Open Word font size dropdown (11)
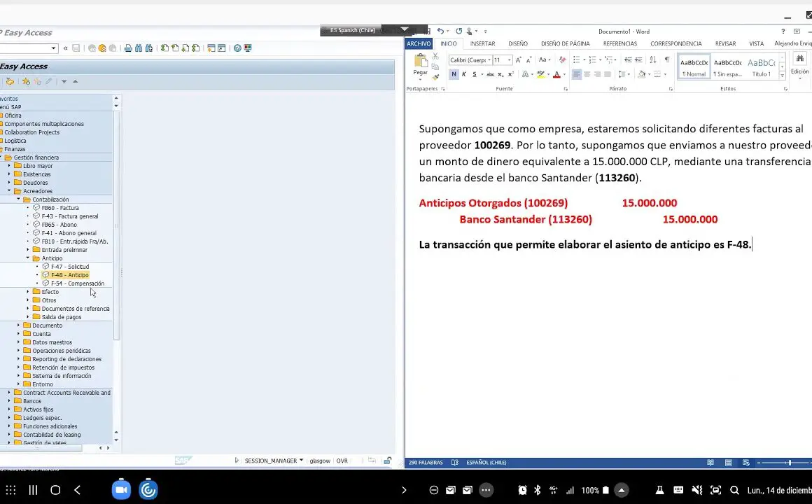The width and height of the screenshot is (812, 504). coord(509,60)
